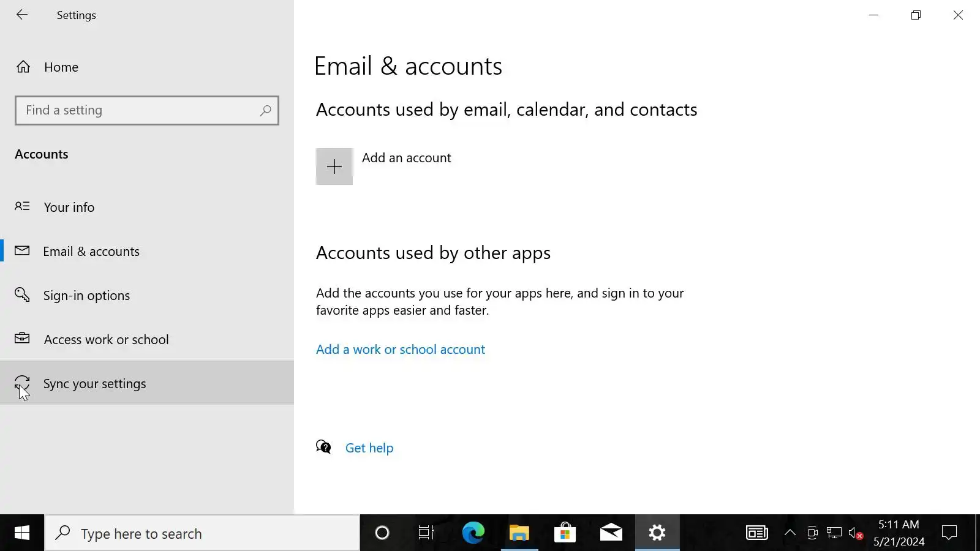Open File Explorer from taskbar
The width and height of the screenshot is (980, 551).
tap(519, 533)
